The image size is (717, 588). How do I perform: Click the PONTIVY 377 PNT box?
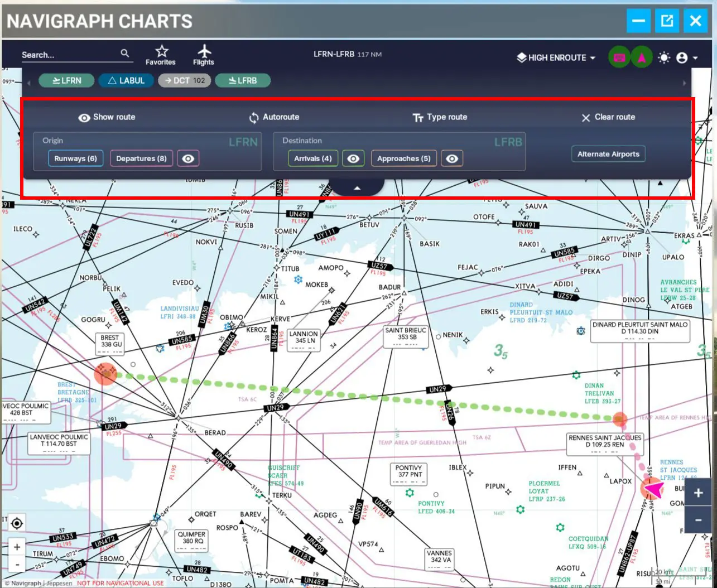[409, 474]
